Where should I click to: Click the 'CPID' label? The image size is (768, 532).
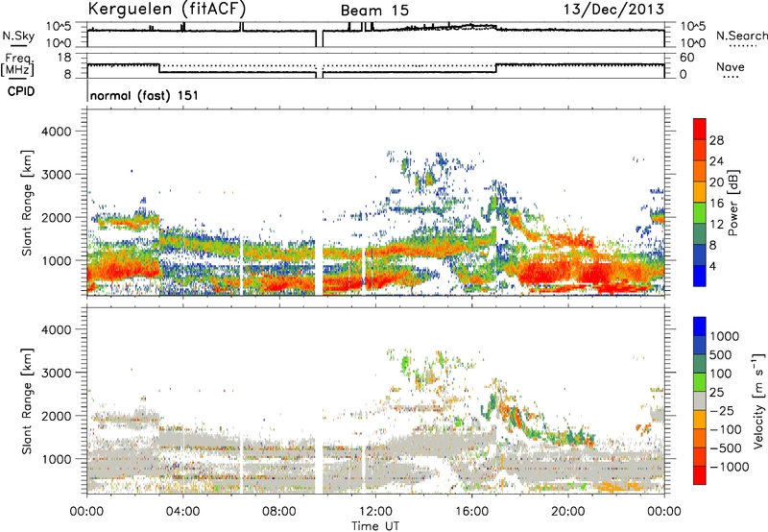[21, 91]
